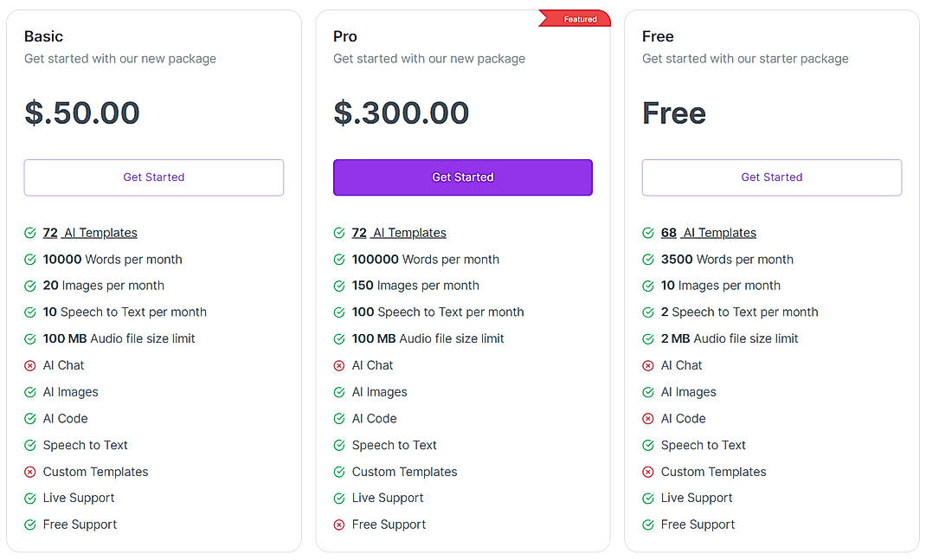Click Get Started on the Free plan
926x560 pixels.
(x=771, y=177)
